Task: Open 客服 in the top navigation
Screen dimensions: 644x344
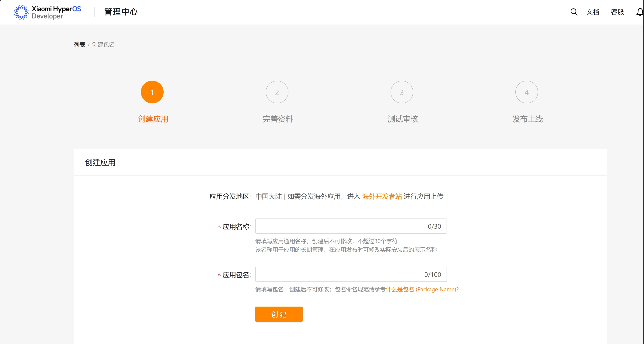Action: (617, 12)
